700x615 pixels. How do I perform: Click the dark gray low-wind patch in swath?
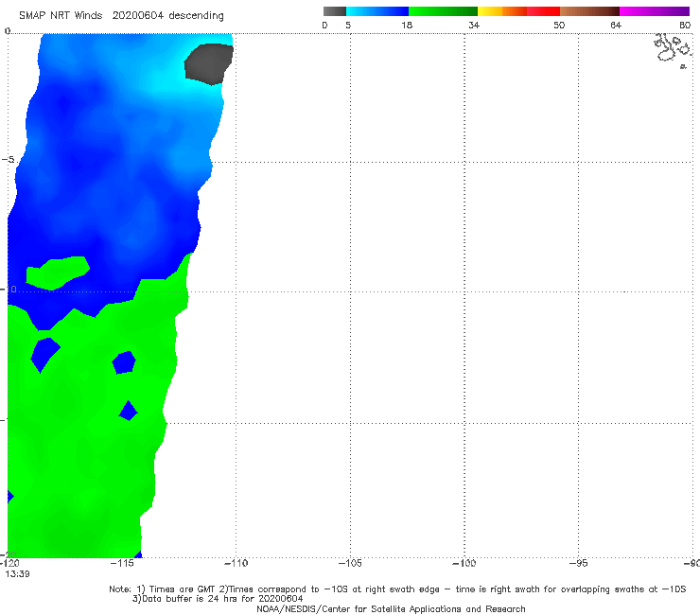click(x=208, y=63)
